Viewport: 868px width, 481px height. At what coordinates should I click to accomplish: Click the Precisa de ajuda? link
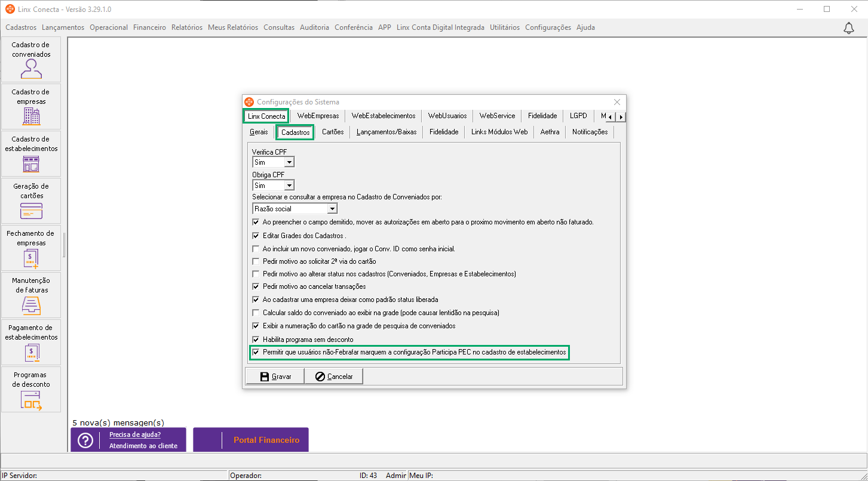point(135,434)
